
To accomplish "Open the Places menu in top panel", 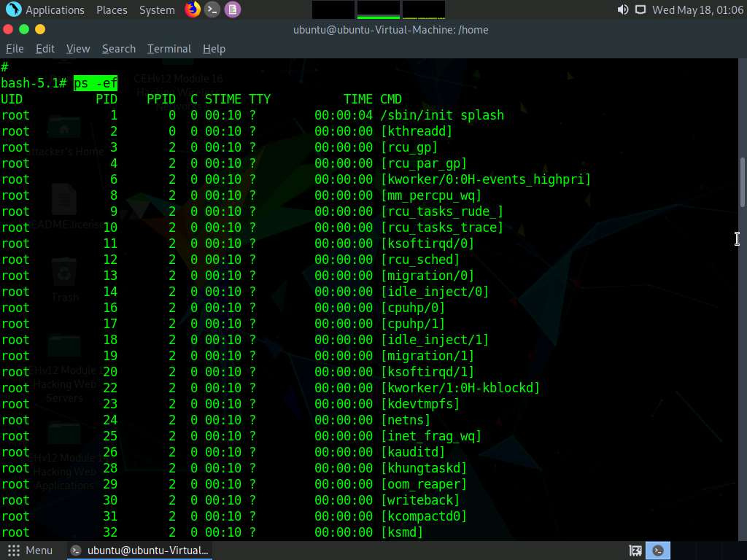I will 112,10.
